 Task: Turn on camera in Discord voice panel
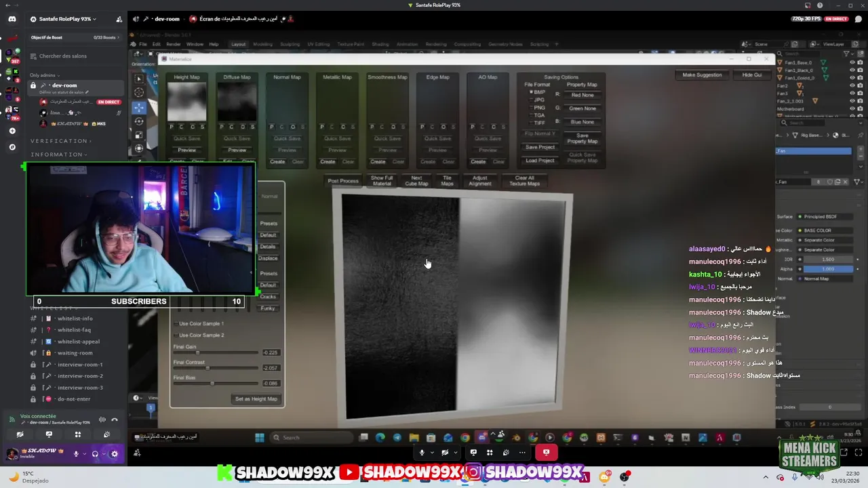click(x=20, y=434)
